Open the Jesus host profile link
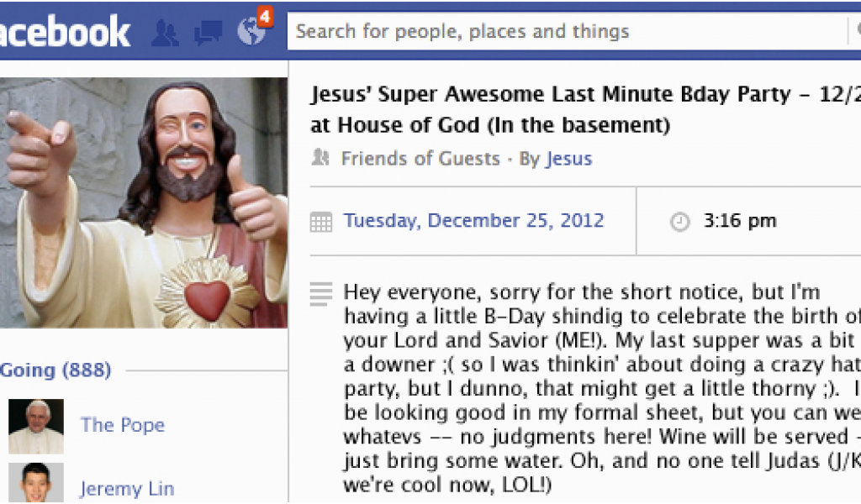Screen dimensions: 861x504 click(x=569, y=159)
